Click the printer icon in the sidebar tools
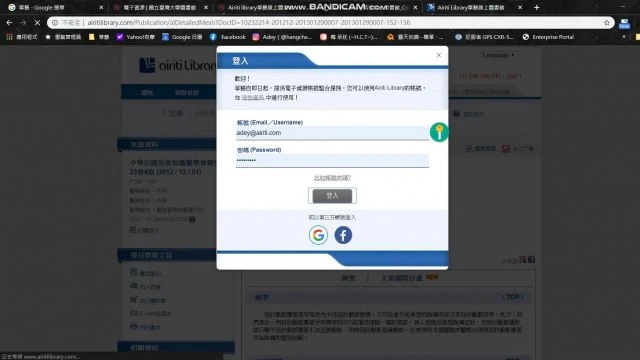 pyautogui.click(x=133, y=327)
